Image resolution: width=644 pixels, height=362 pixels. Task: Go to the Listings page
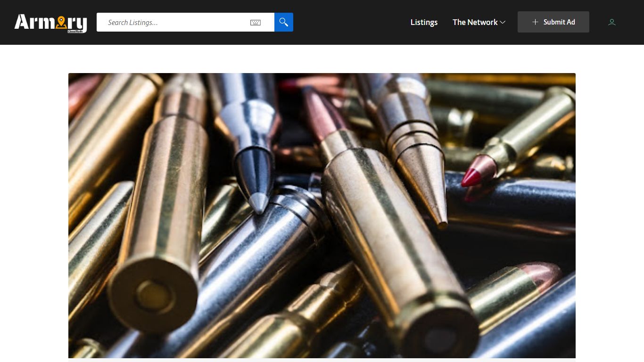tap(424, 22)
